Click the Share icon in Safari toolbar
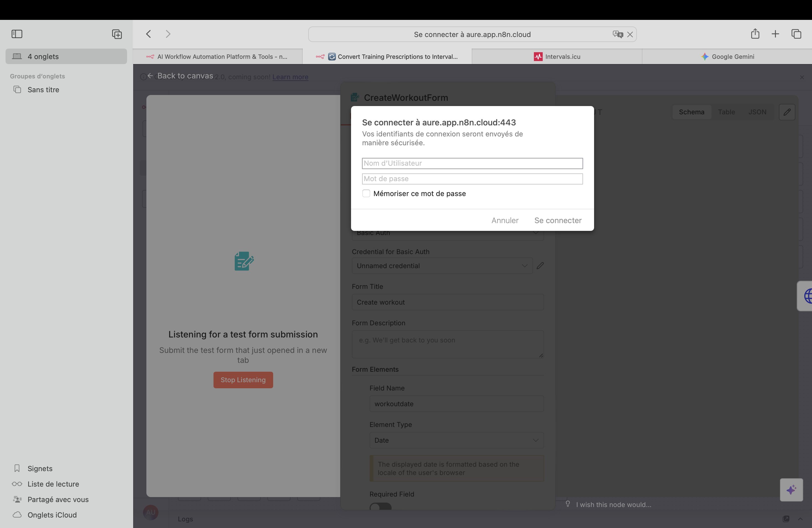812x528 pixels. click(755, 34)
